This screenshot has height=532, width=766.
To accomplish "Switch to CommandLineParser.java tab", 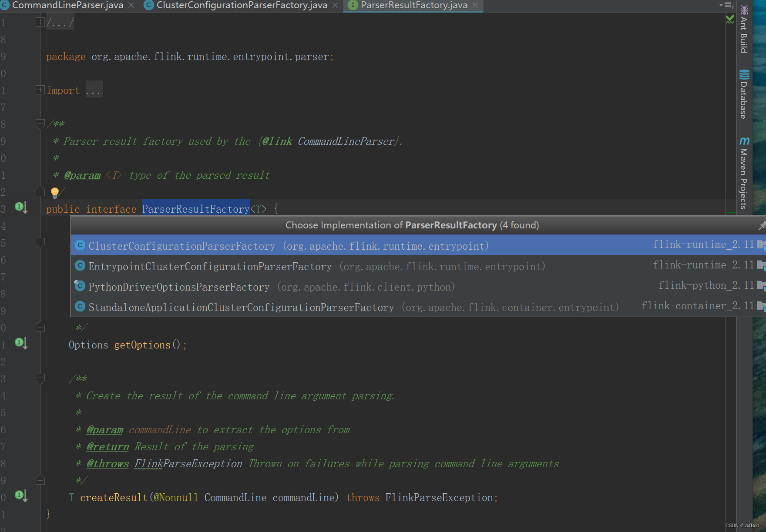I will click(67, 5).
